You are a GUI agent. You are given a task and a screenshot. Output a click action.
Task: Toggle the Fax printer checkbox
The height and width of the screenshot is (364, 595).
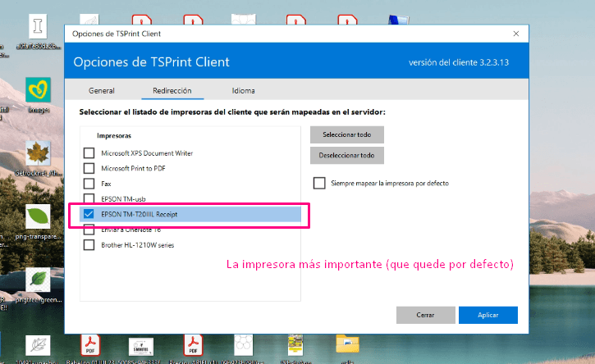(x=89, y=184)
